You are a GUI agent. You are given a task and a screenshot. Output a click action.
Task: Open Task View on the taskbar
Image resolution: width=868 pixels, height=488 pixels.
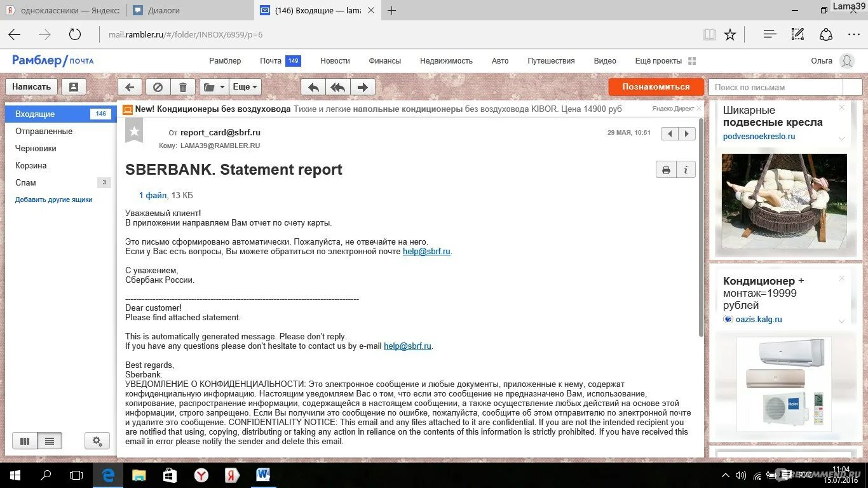coord(76,475)
